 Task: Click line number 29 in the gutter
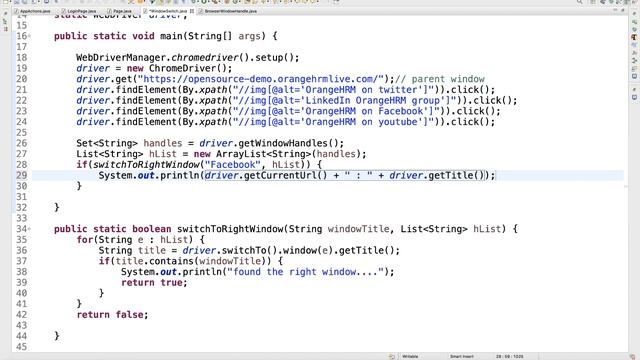point(22,176)
